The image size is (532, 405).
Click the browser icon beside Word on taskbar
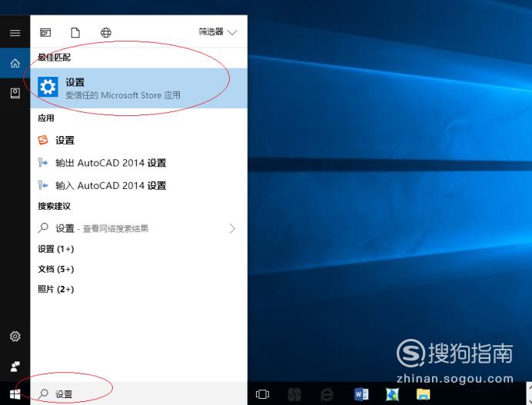pos(392,394)
